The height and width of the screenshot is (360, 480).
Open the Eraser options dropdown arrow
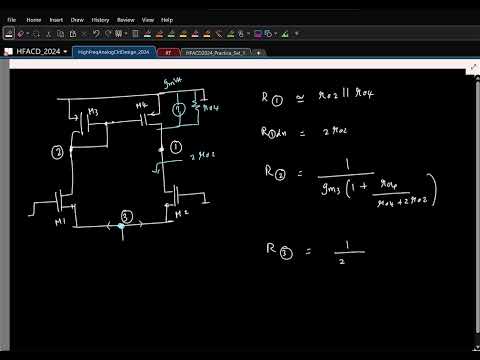[28, 34]
